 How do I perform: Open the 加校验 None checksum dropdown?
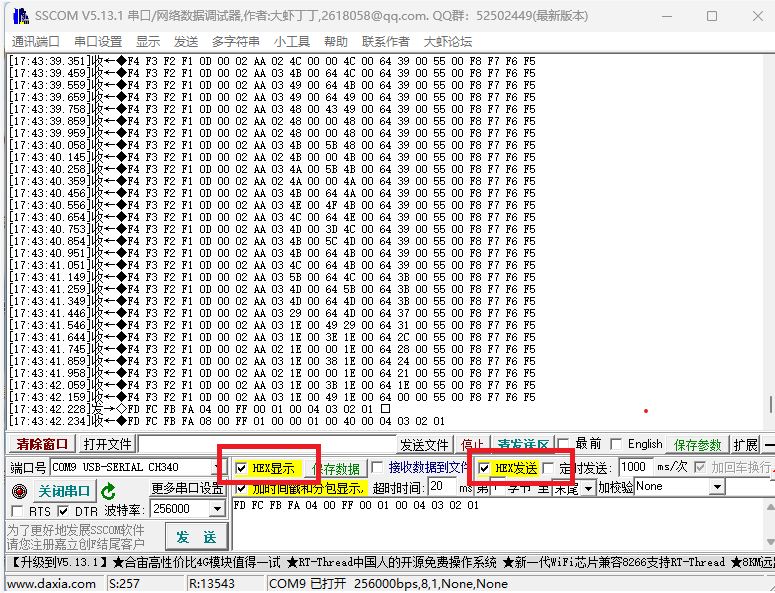(717, 487)
